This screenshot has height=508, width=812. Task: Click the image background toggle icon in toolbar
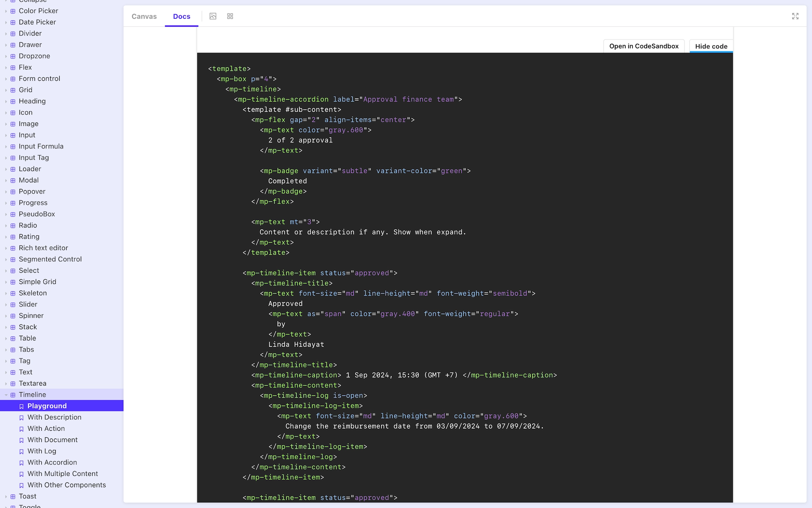point(213,16)
